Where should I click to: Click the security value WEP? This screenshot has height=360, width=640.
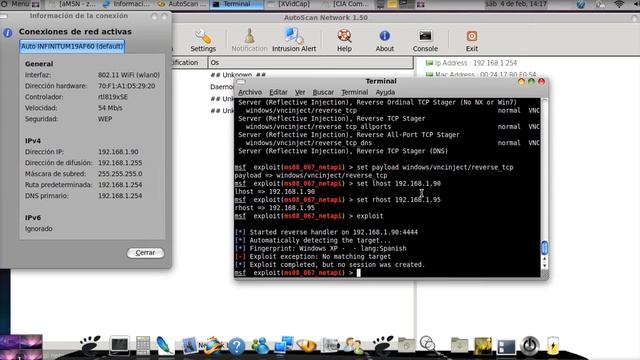105,119
